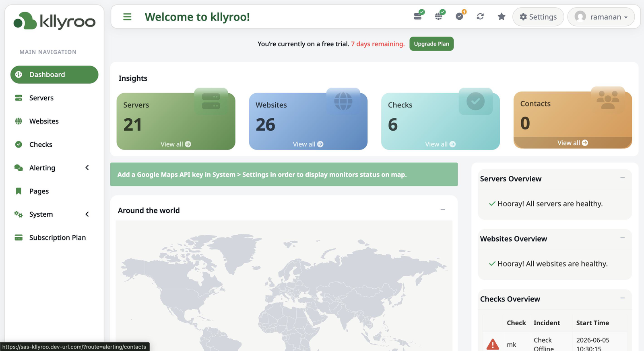Viewport: 644px width, 351px height.
Task: Click the refresh icon in header
Action: (480, 16)
